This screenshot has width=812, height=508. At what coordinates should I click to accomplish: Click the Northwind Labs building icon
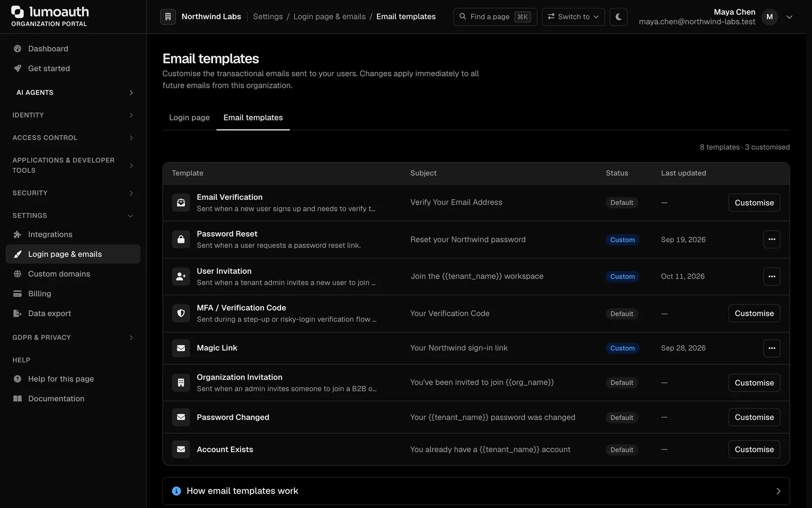(x=168, y=17)
